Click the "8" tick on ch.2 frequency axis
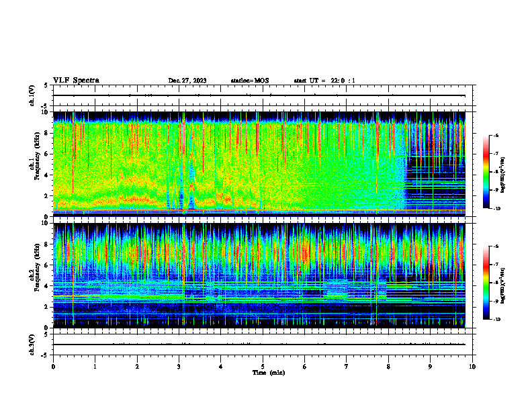 (x=47, y=244)
